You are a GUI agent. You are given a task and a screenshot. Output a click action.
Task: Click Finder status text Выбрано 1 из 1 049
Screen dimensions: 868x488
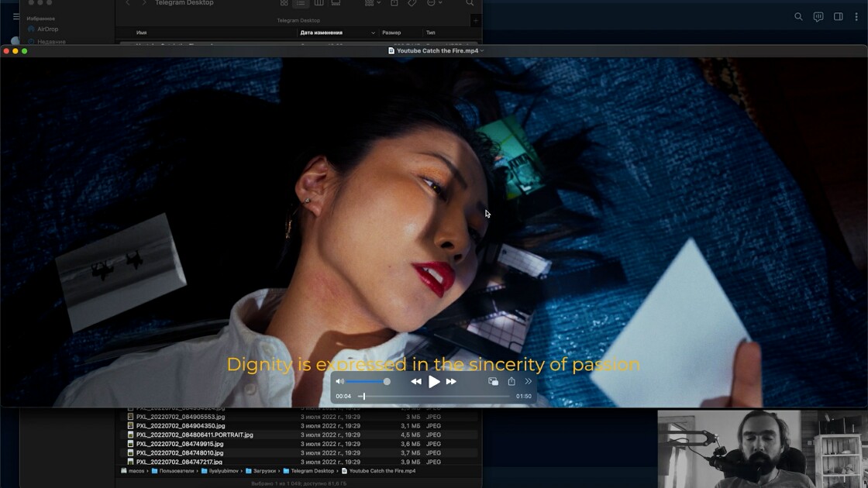(299, 483)
